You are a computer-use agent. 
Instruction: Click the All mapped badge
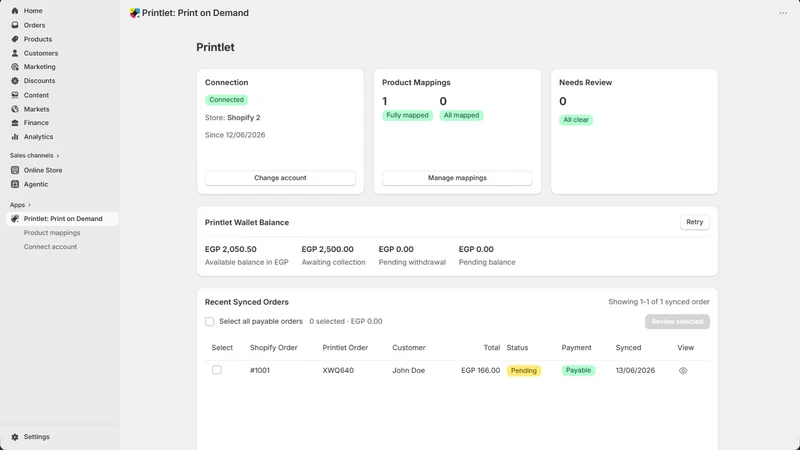(461, 115)
